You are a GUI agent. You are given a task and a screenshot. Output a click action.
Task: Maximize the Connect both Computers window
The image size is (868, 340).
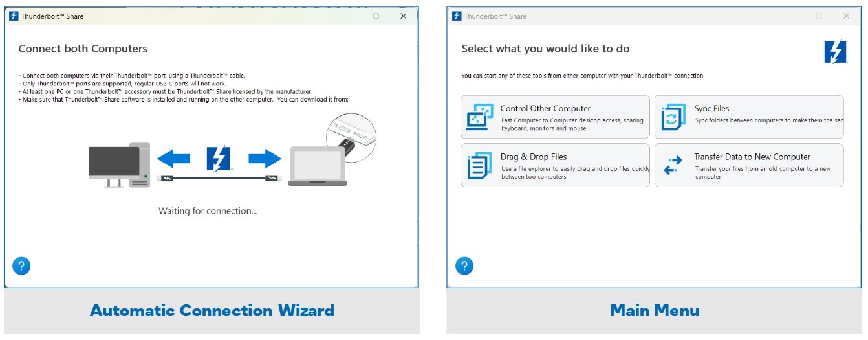tap(376, 16)
